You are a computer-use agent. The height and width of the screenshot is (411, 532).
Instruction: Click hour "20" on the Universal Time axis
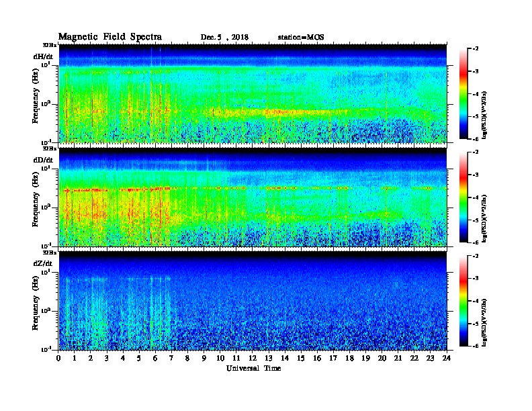tap(382, 358)
